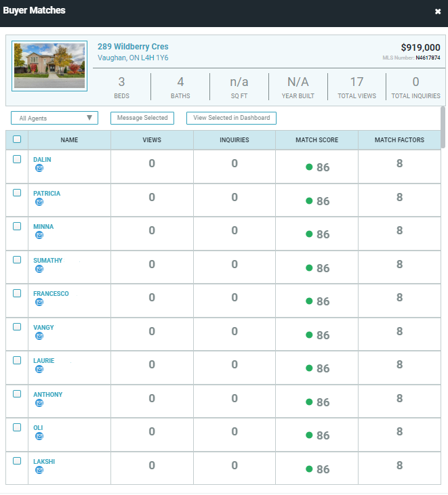
Task: Open the 289 Wildberry Cres listing link
Action: (x=133, y=47)
